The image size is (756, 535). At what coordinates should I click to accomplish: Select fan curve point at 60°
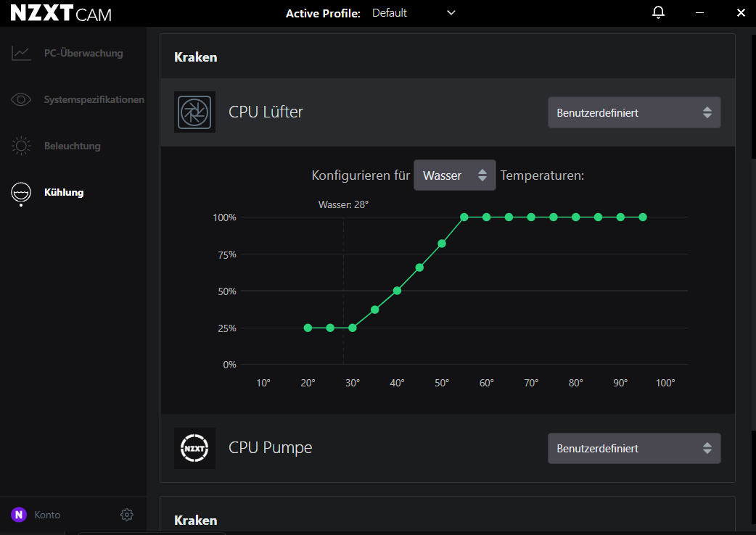(487, 217)
